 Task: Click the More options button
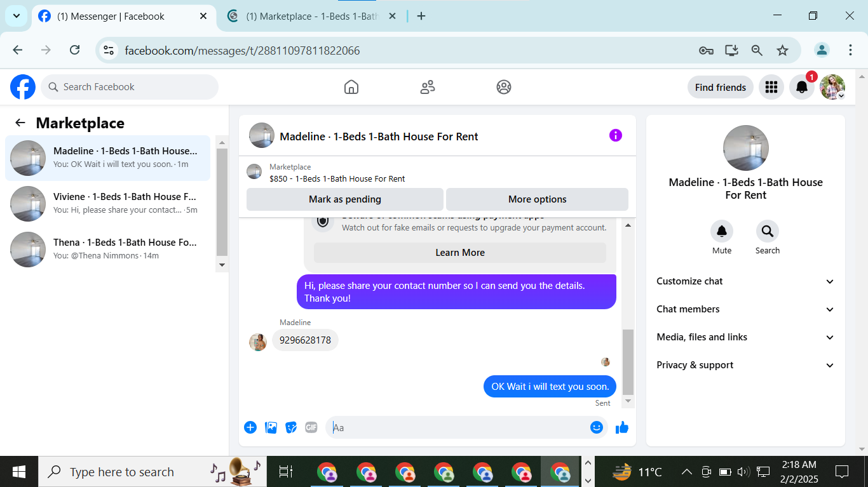[x=538, y=199]
